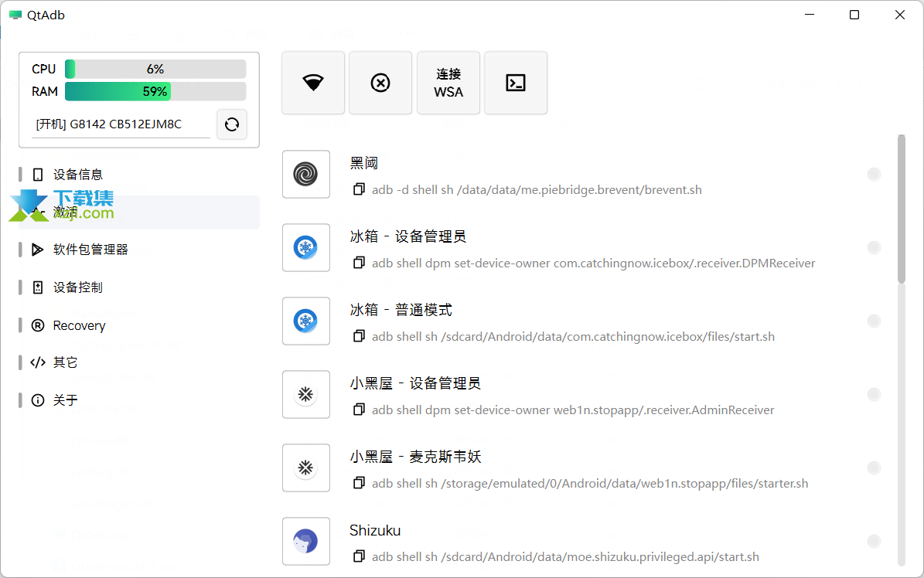The height and width of the screenshot is (578, 924).
Task: Click the 连接 WSA button
Action: tap(448, 83)
